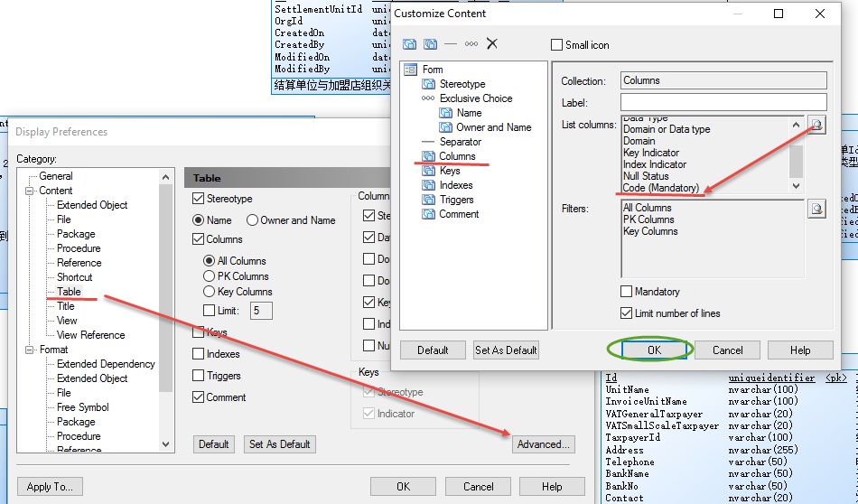Click the Exclusive Choice node icon
This screenshot has height=504, width=858.
[428, 98]
